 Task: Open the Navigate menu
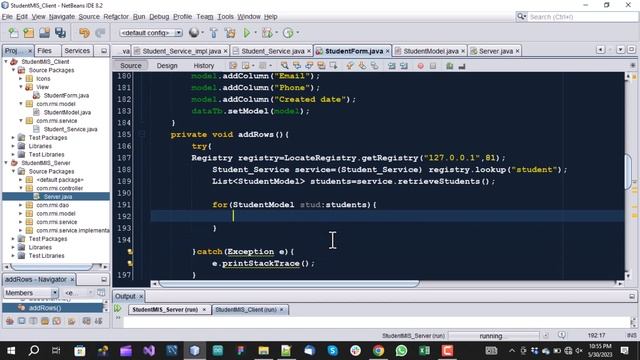pos(62,16)
